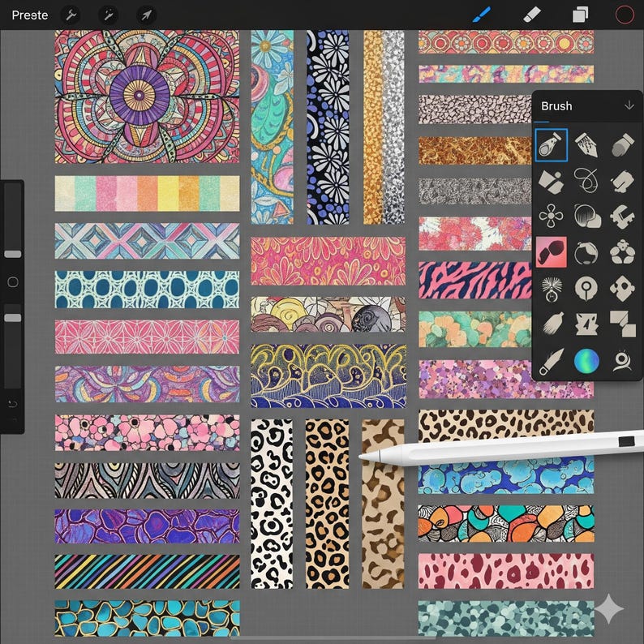Open the red-outlined color circle
The height and width of the screenshot is (644, 644).
(625, 15)
